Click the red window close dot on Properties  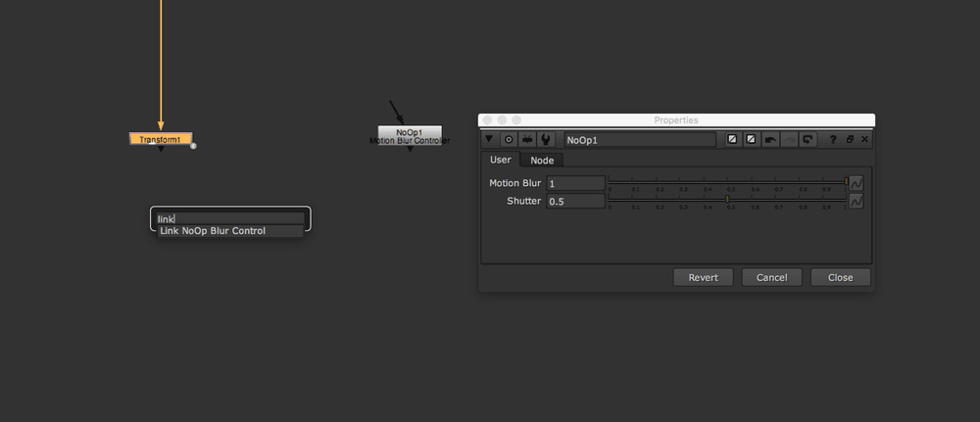click(487, 119)
